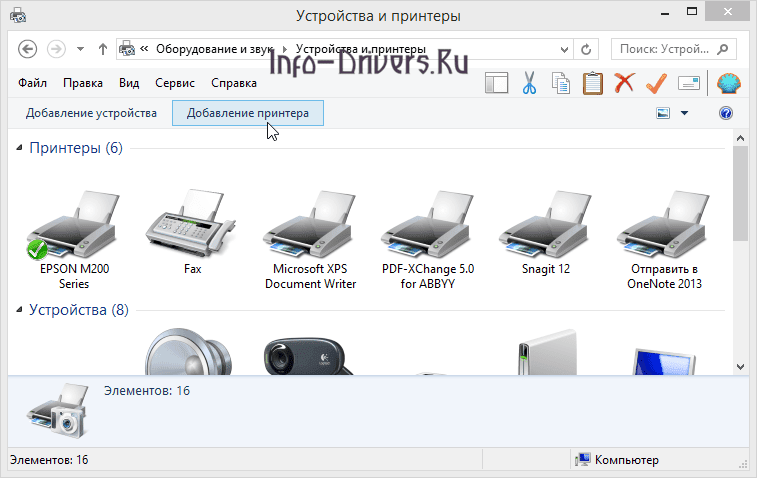The image size is (757, 478).
Task: Select Microsoft XPS Document Writer printer
Action: click(x=310, y=240)
